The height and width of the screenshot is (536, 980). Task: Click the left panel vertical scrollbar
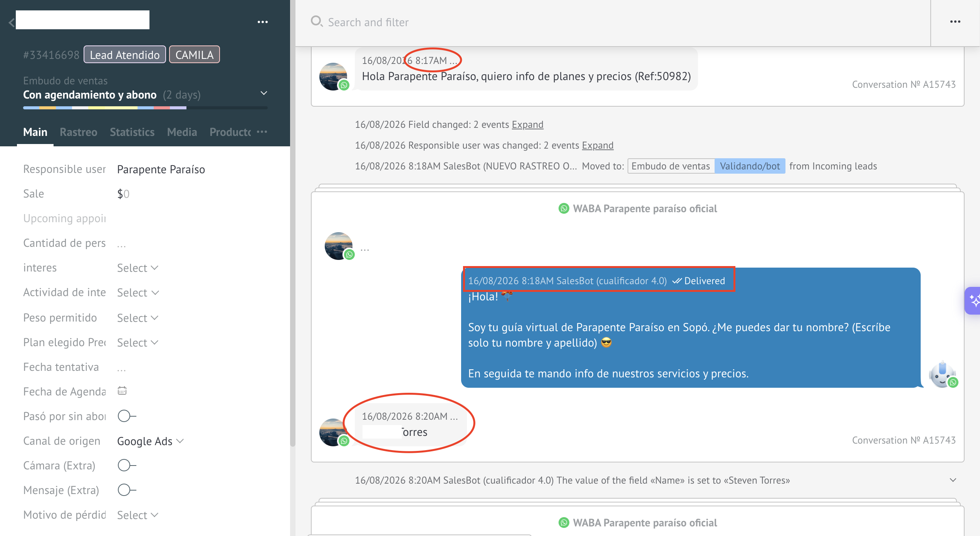click(293, 223)
